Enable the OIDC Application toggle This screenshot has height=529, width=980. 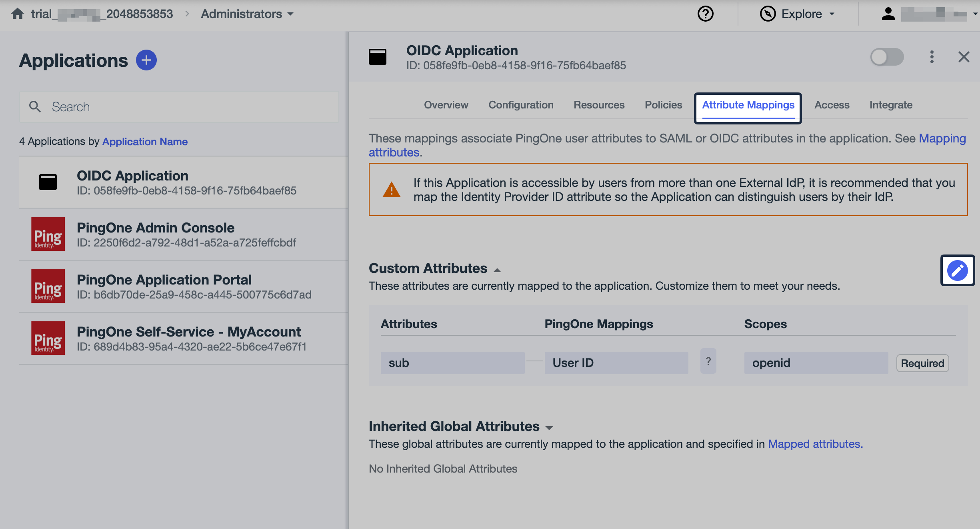(887, 57)
